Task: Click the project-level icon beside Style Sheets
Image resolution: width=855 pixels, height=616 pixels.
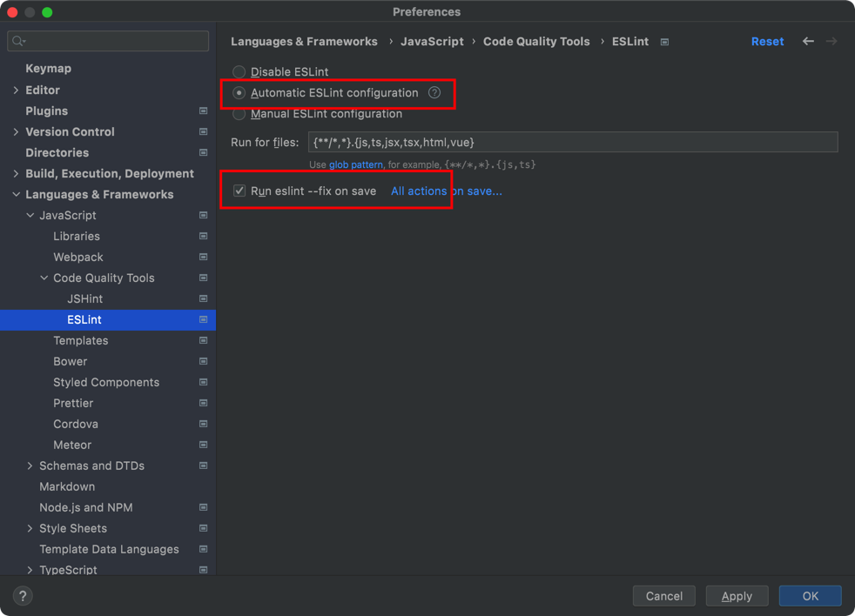Action: [x=204, y=528]
